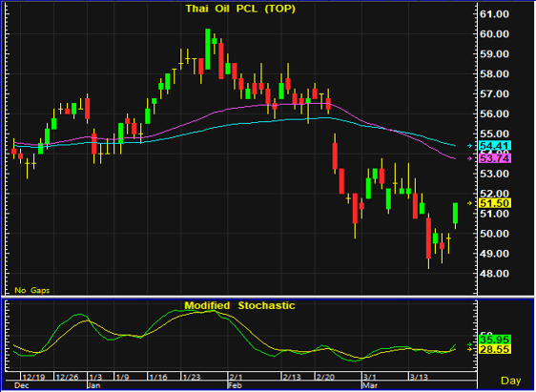The height and width of the screenshot is (392, 536).
Task: Click the tall green candle peaking above 60.00
Action: (x=208, y=50)
